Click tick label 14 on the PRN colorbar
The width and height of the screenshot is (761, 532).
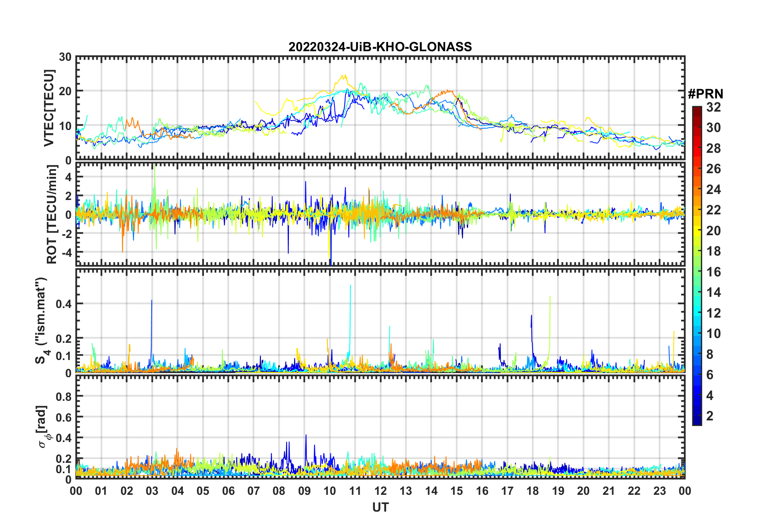713,292
